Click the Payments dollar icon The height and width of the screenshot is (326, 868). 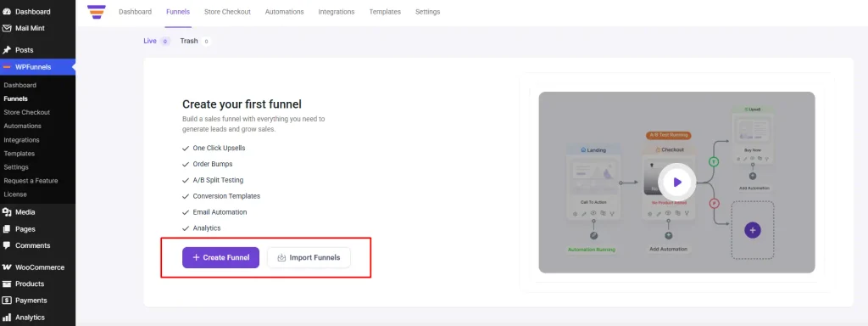[x=7, y=301]
